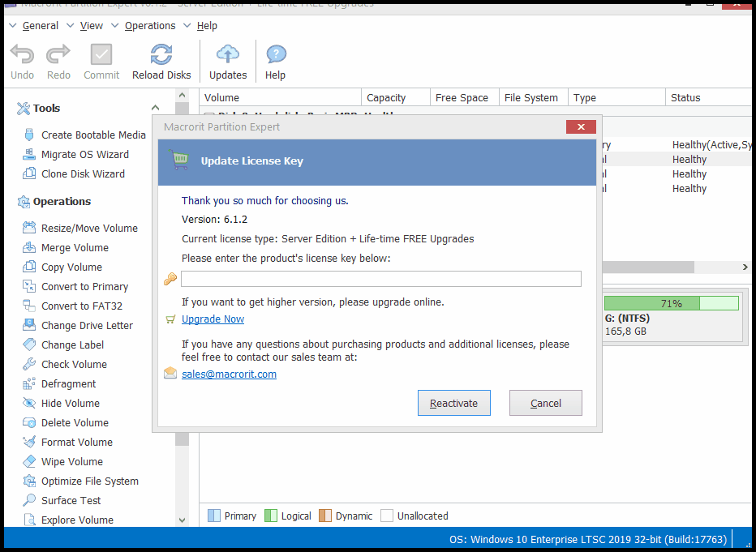
Task: Click the Primary legend color swatch
Action: point(213,516)
